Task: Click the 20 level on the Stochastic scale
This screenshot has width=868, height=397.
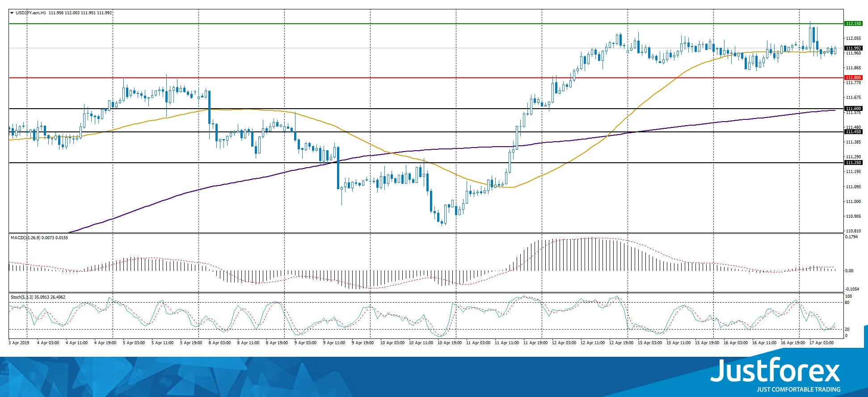Action: coord(847,329)
